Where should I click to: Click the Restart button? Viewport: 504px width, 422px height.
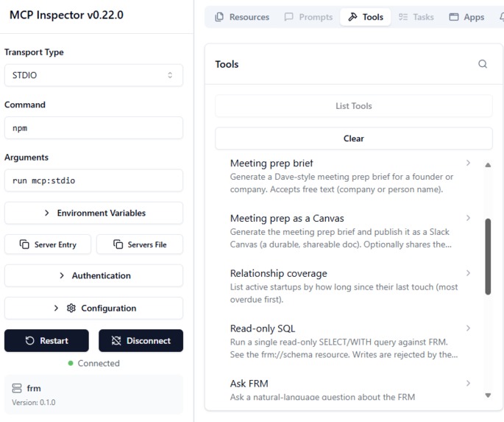(46, 341)
